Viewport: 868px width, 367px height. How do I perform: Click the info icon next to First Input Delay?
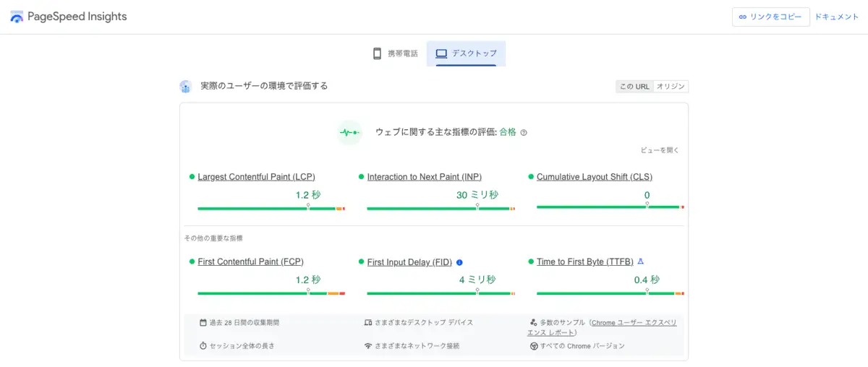(x=459, y=262)
